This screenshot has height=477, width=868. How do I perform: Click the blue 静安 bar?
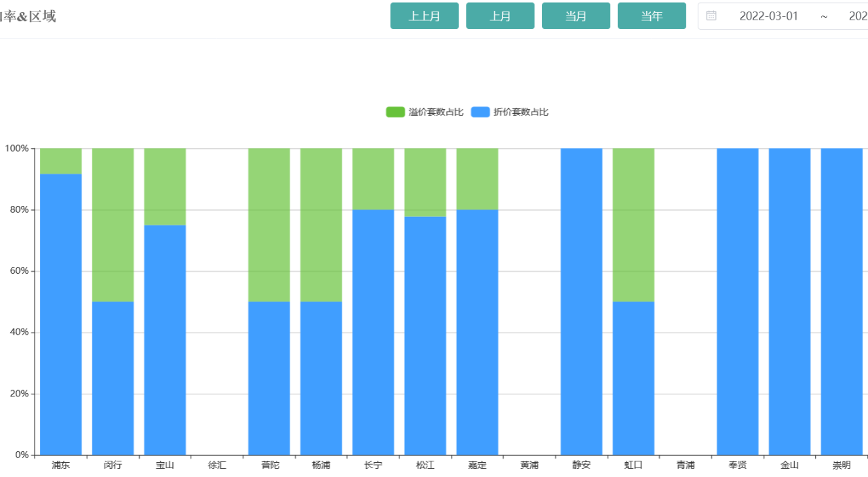point(581,302)
